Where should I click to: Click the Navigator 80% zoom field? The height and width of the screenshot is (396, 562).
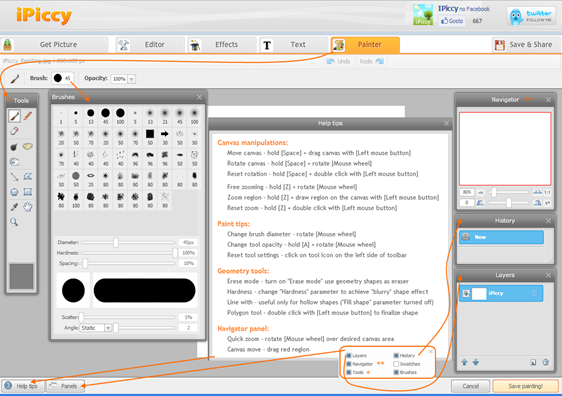467,192
